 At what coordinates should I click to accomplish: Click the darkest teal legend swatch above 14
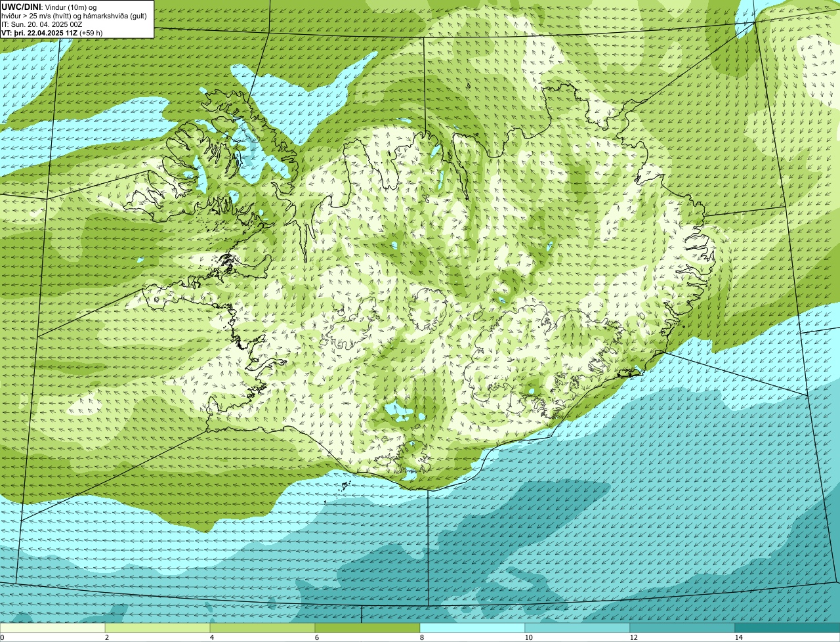click(x=787, y=628)
